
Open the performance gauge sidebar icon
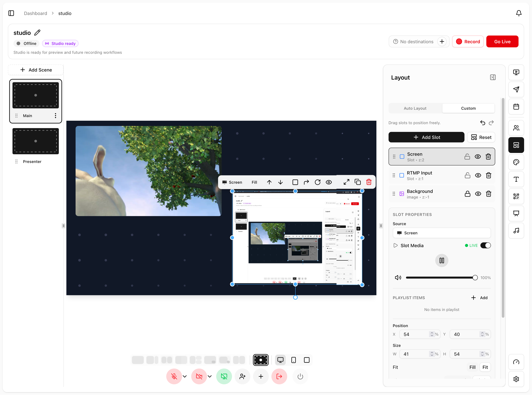click(x=516, y=362)
